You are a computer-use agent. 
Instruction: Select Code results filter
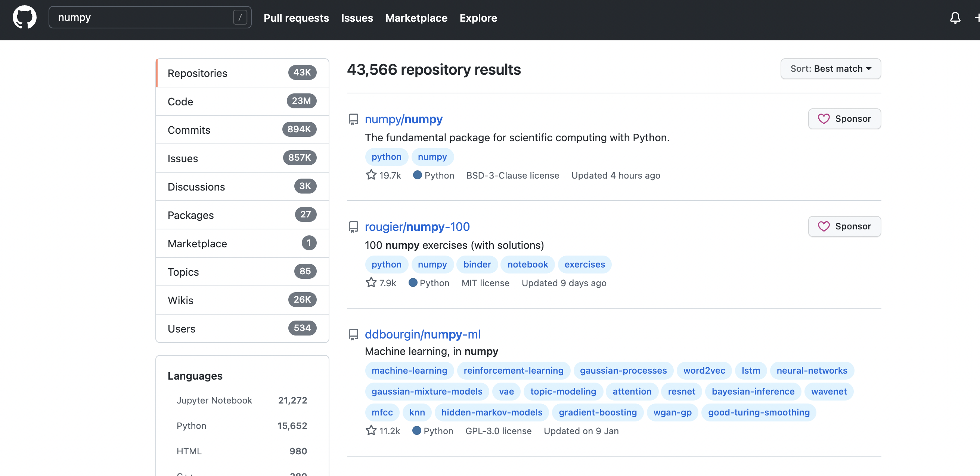(x=242, y=102)
